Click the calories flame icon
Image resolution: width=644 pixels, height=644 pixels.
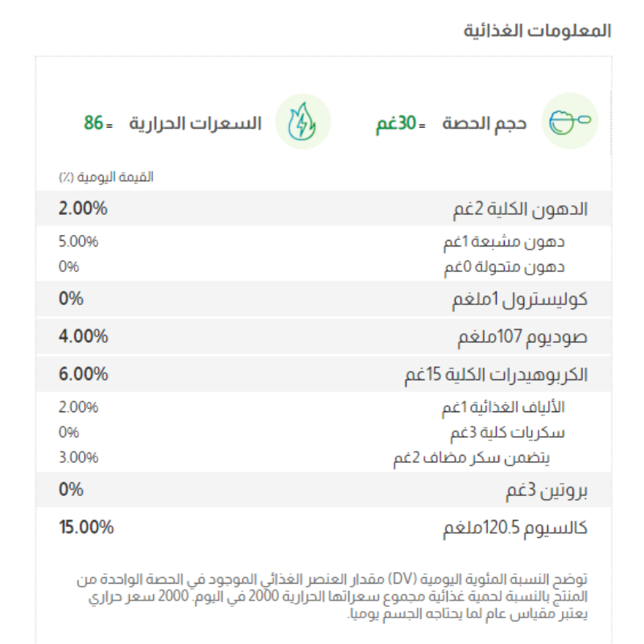point(303,121)
